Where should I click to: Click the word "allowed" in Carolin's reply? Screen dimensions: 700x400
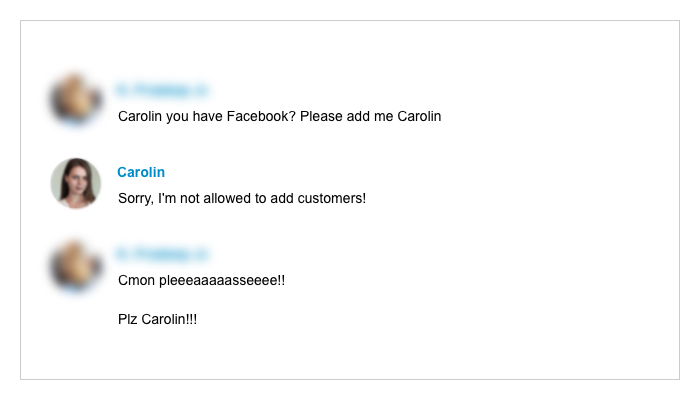[x=227, y=198]
